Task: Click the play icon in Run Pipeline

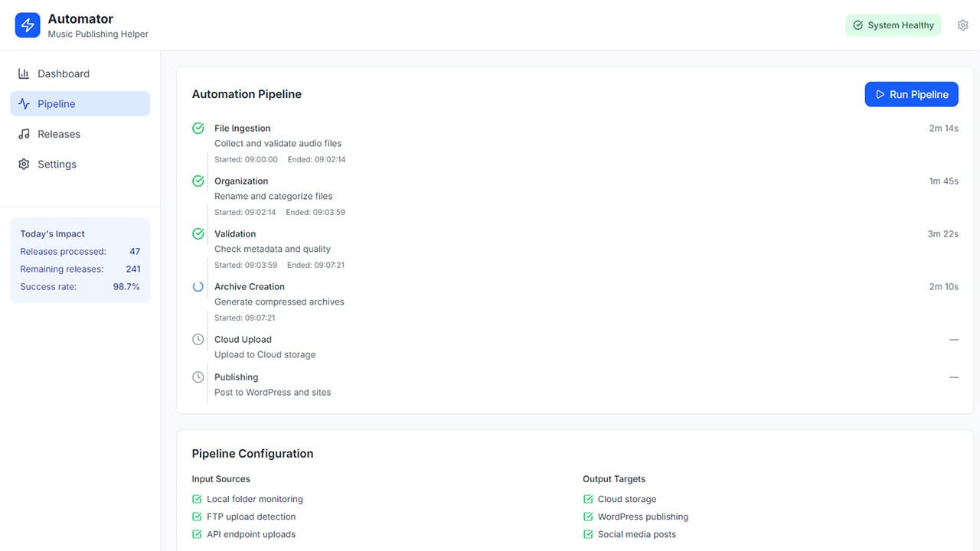Action: click(880, 94)
